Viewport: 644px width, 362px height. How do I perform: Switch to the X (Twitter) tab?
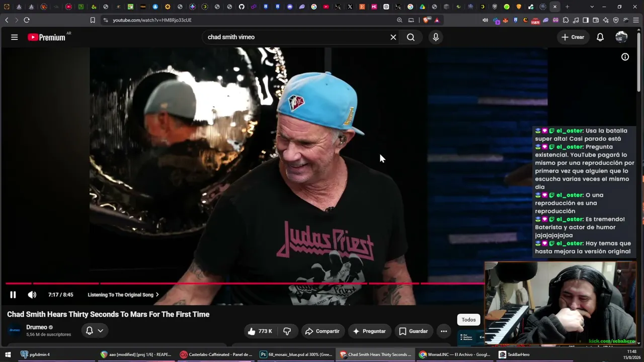[350, 7]
